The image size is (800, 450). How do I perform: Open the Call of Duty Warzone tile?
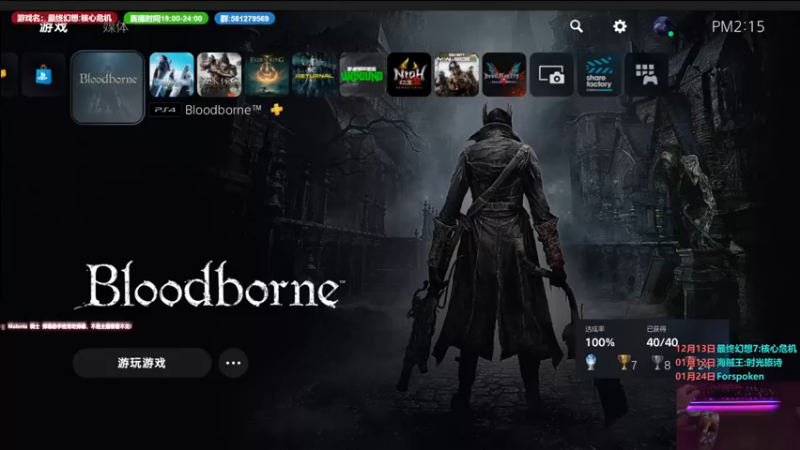(457, 74)
